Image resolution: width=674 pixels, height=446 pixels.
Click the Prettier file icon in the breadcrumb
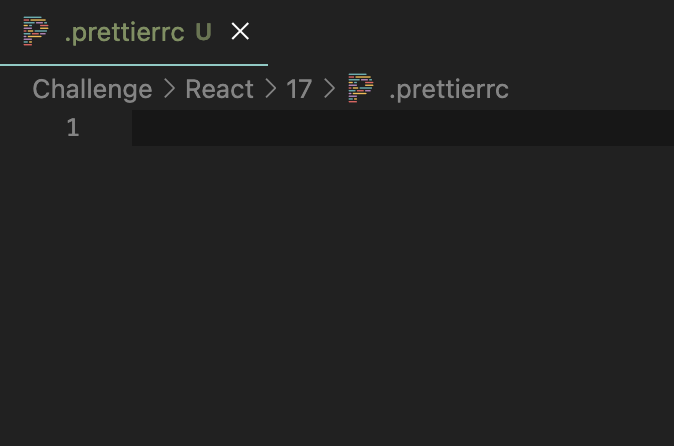tap(361, 88)
